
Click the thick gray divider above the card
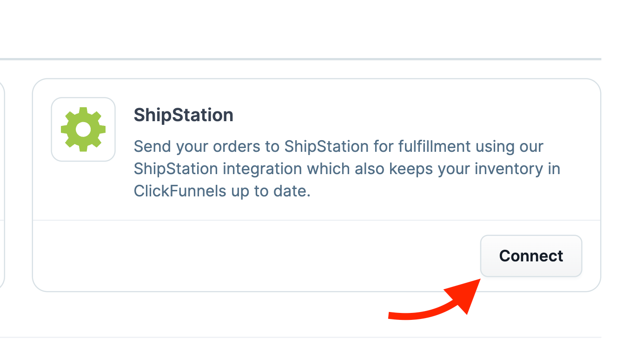click(x=300, y=59)
